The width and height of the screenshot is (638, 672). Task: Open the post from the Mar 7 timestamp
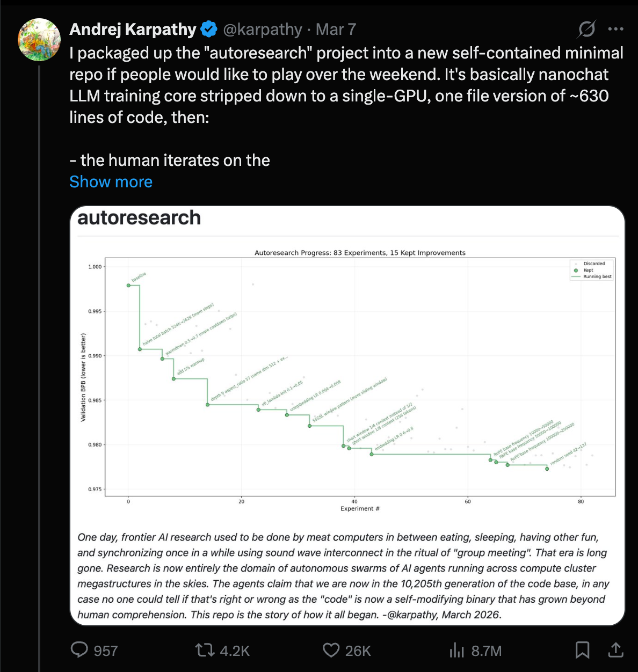(335, 30)
